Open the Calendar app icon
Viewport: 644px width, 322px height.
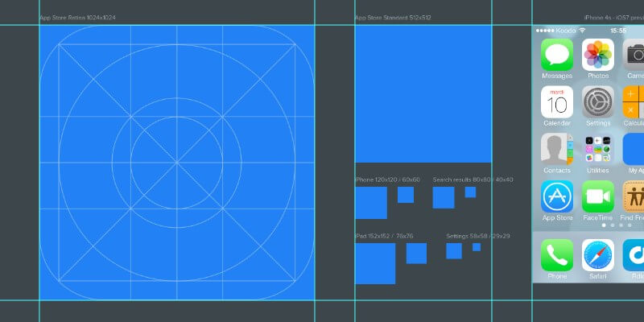(x=557, y=102)
